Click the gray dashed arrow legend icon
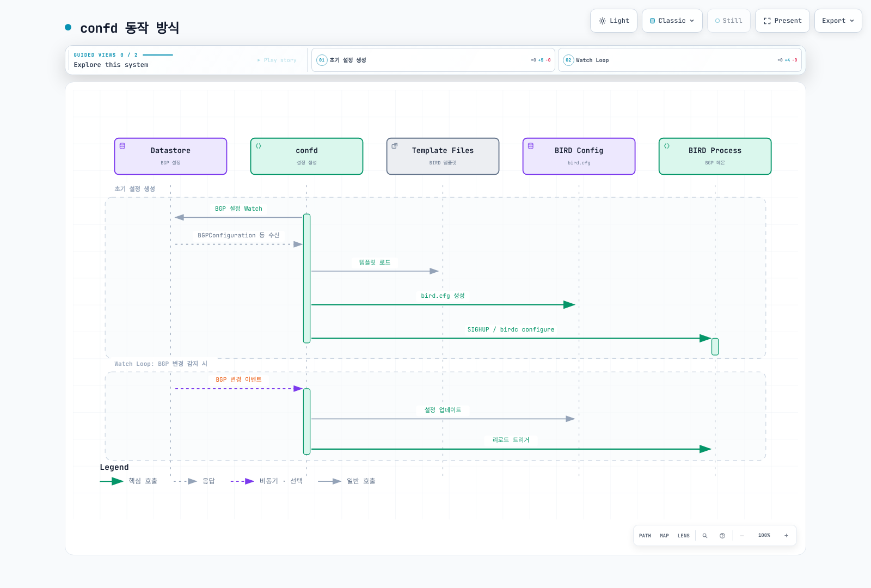The width and height of the screenshot is (871, 588). tap(185, 481)
